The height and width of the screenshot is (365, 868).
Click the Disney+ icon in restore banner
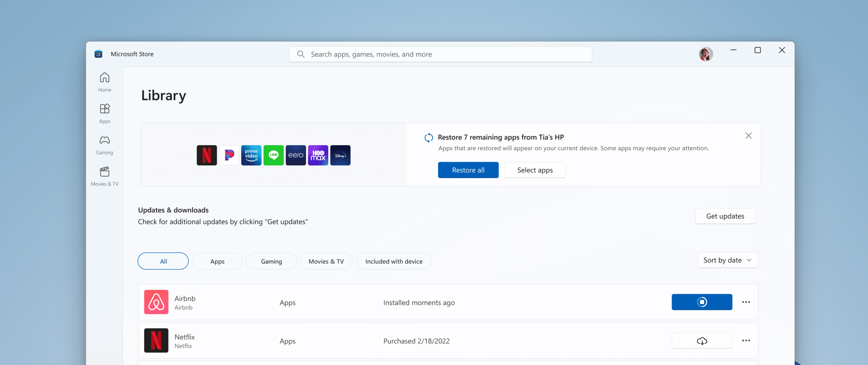tap(340, 155)
